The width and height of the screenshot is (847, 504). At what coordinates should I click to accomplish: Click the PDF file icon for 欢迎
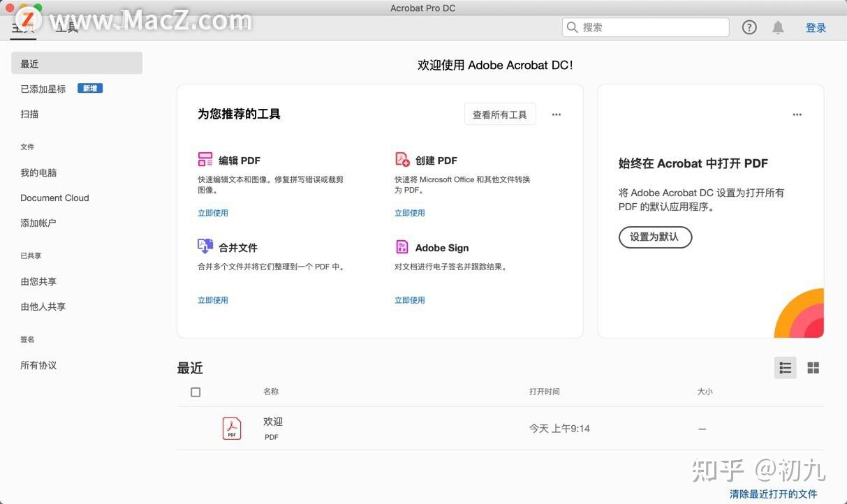coord(232,428)
